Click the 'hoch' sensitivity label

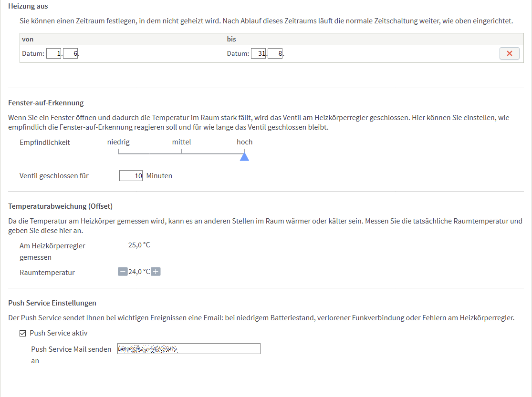pos(244,142)
